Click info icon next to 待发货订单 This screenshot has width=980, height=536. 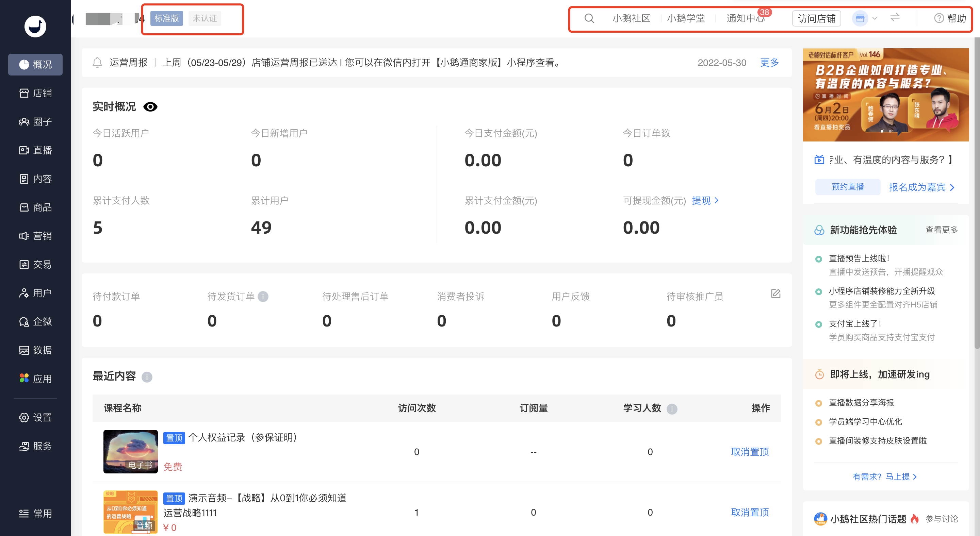tap(263, 297)
